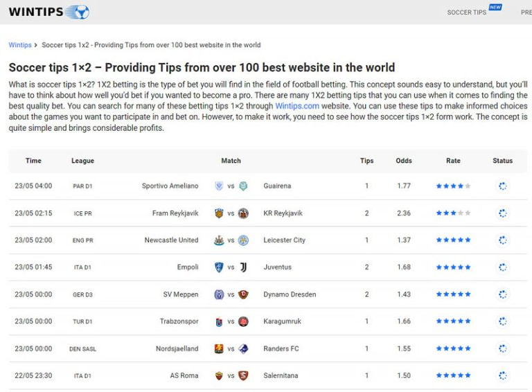Select the Randers FC team name

281,348
